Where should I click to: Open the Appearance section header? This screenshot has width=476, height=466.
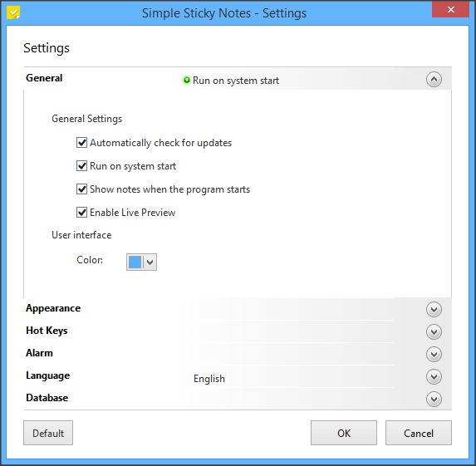click(238, 309)
